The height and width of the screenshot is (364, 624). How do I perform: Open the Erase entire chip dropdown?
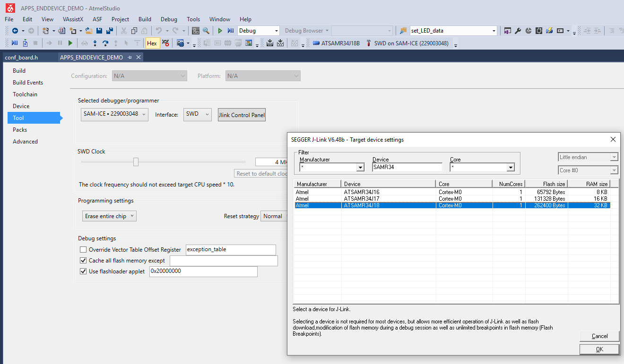[110, 216]
